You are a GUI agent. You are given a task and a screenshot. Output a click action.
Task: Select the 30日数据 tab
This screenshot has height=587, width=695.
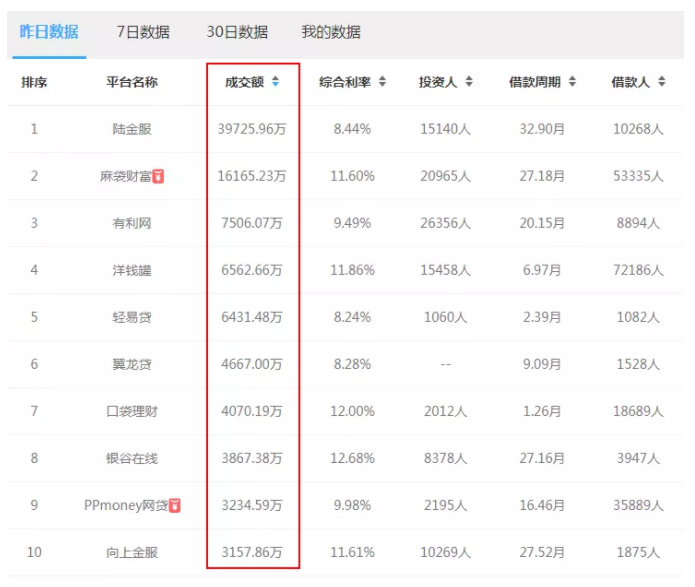tap(237, 32)
